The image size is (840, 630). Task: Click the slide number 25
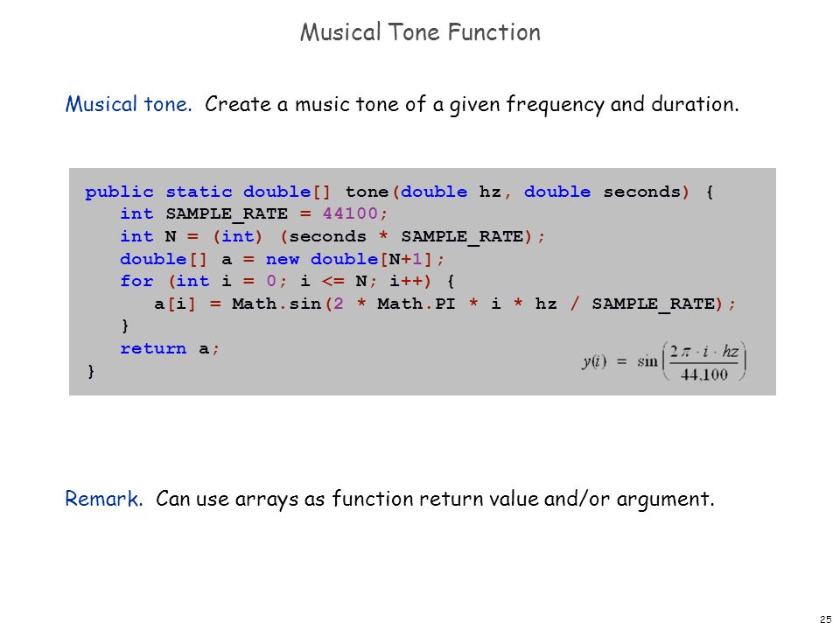(x=825, y=619)
